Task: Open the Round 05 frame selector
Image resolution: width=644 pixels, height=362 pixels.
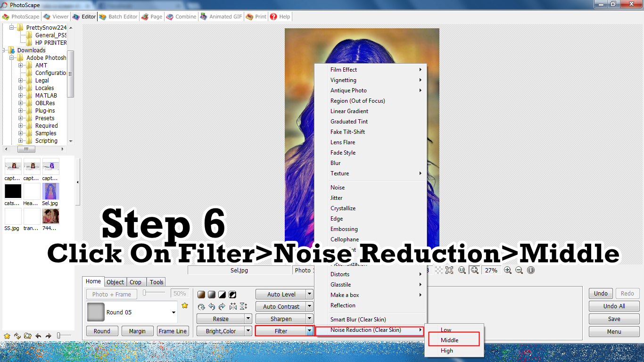Action: pos(173,312)
